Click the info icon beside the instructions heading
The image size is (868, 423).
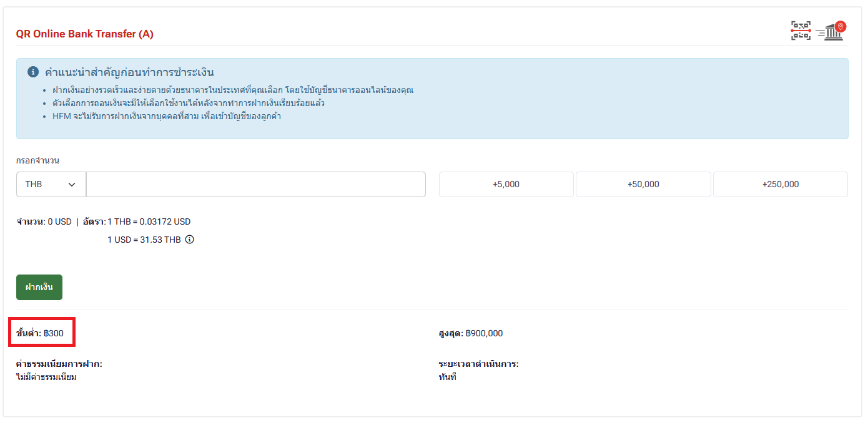pos(34,72)
